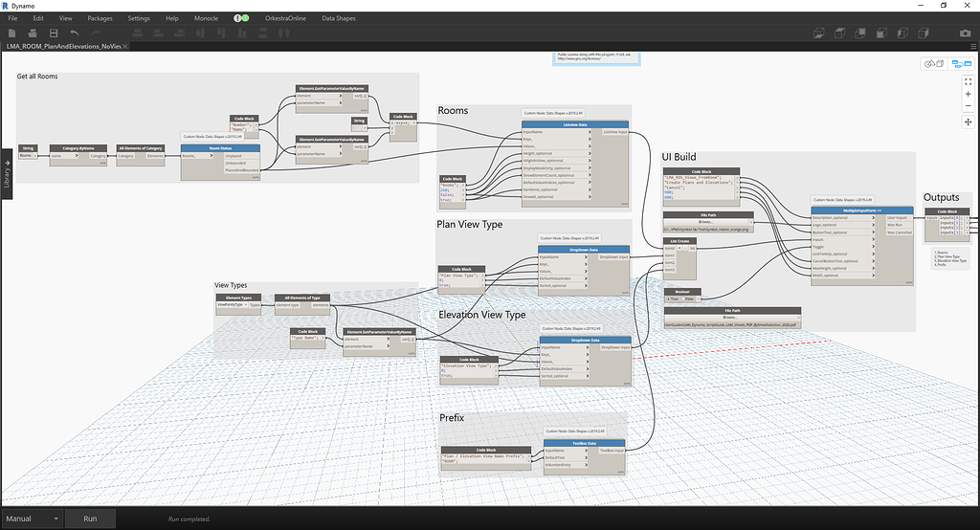
Task: Zoom to fit the workspace
Action: (x=969, y=81)
